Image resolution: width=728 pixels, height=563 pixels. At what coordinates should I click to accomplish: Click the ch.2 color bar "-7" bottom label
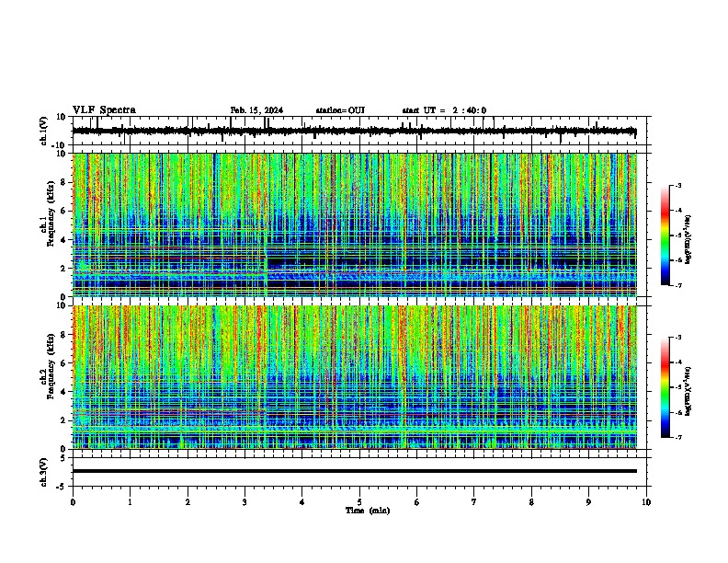coord(677,437)
